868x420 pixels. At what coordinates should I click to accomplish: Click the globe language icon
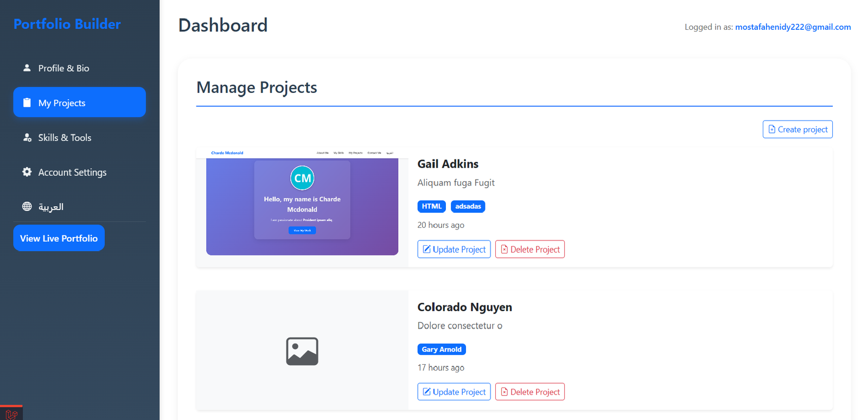pyautogui.click(x=27, y=206)
